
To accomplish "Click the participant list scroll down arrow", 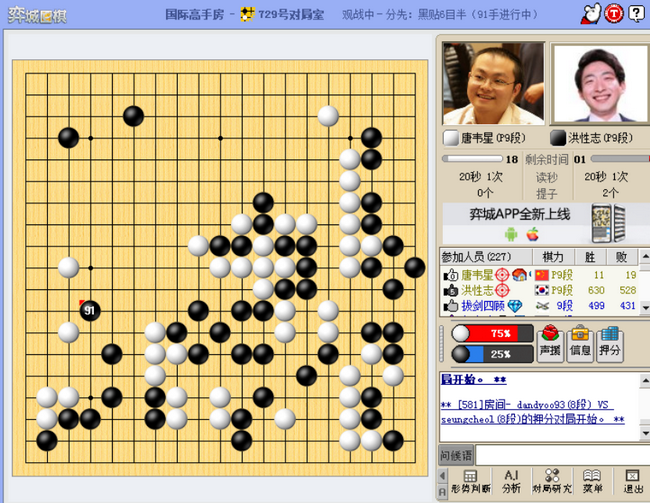I will (x=645, y=308).
